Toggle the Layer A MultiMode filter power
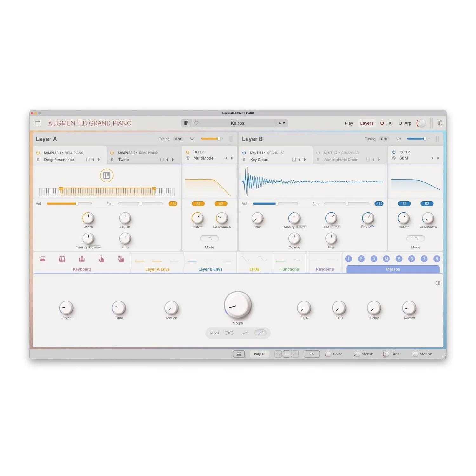476x476 pixels. (x=188, y=152)
